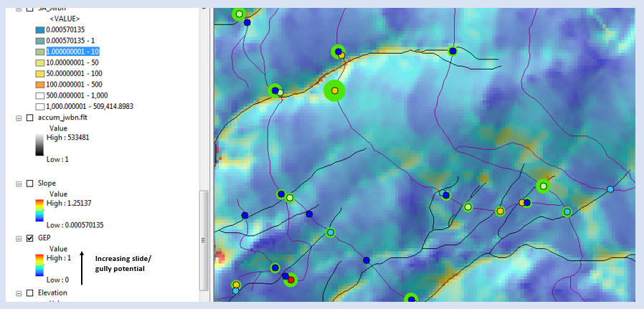Screen dimensions: 644x309
Task: Click the 0.000570135 blue legend swatch
Action: (x=39, y=29)
